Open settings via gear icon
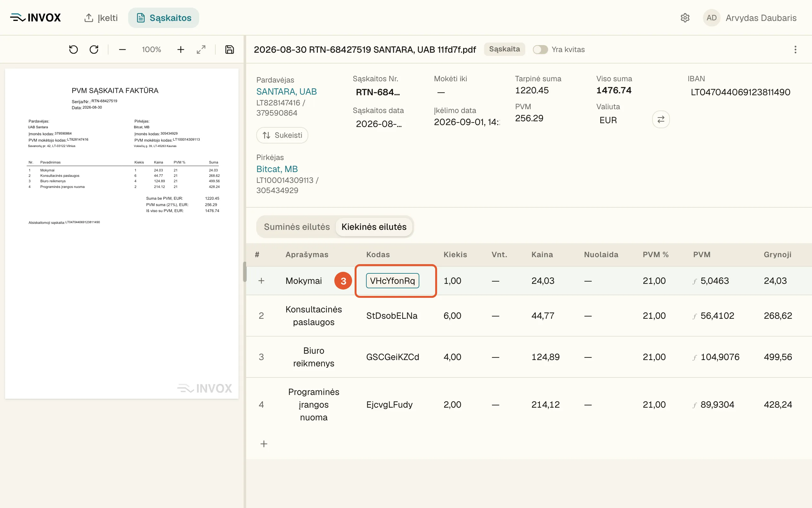Viewport: 812px width, 508px height. (685, 18)
